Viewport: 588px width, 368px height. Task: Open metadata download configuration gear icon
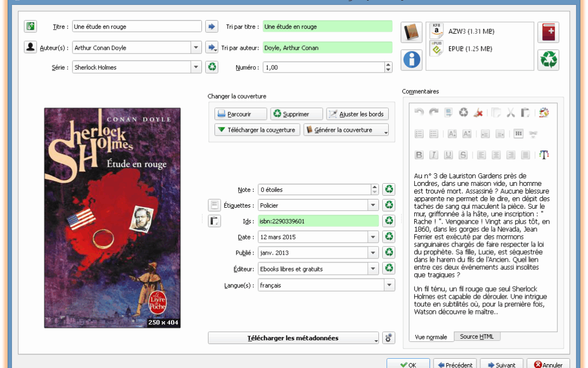(x=389, y=337)
